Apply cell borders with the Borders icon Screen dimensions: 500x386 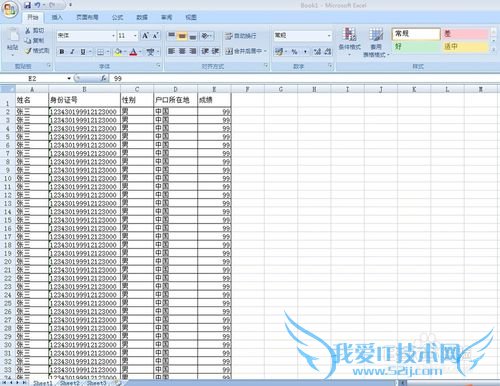click(x=100, y=52)
